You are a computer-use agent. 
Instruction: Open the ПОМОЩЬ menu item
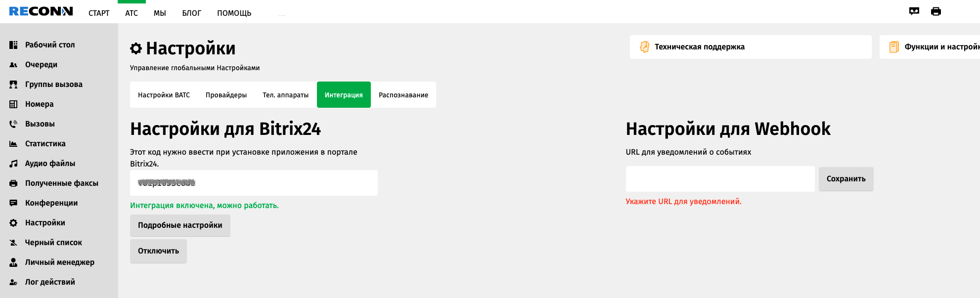234,13
